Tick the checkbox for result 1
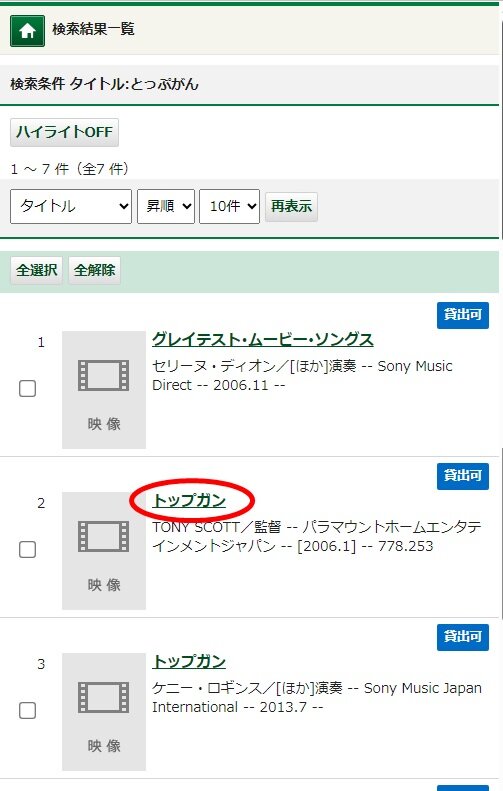Screen dimensions: 503x791 click(27, 388)
